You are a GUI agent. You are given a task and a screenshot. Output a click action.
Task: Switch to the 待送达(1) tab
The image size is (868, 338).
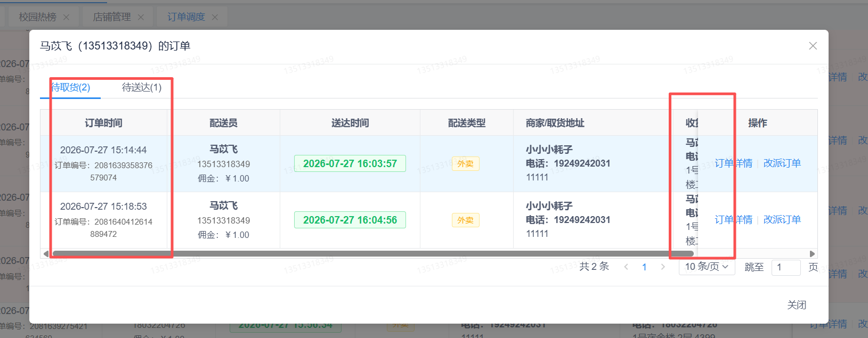click(142, 87)
